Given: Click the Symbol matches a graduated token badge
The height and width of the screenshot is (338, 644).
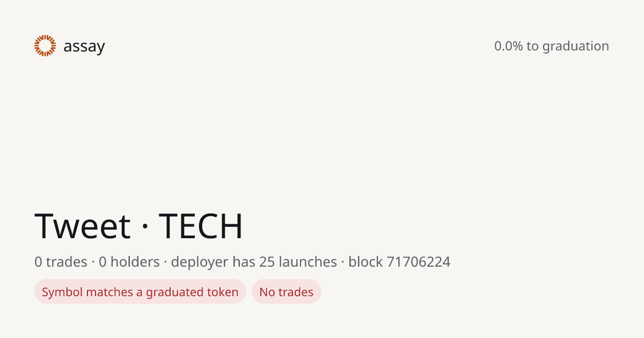Looking at the screenshot, I should pyautogui.click(x=140, y=292).
